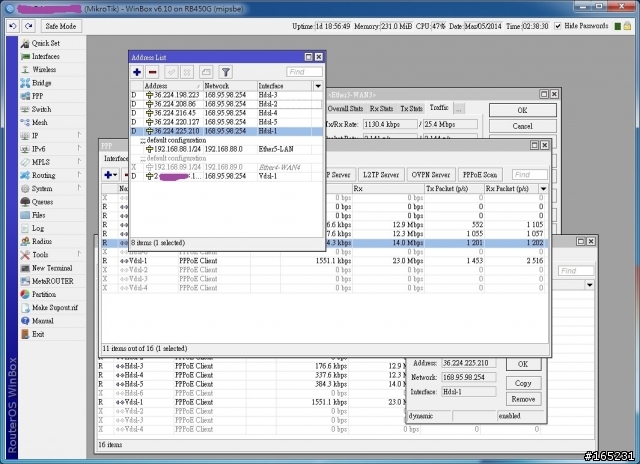Add new address with the plus icon
Viewport: 640px width, 464px height.
point(137,72)
